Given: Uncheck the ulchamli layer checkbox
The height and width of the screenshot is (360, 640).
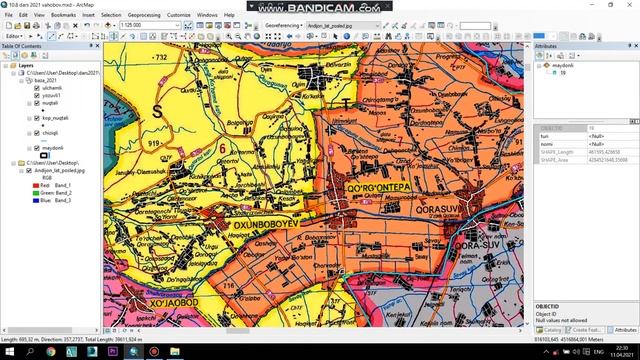Looking at the screenshot, I should 37,88.
